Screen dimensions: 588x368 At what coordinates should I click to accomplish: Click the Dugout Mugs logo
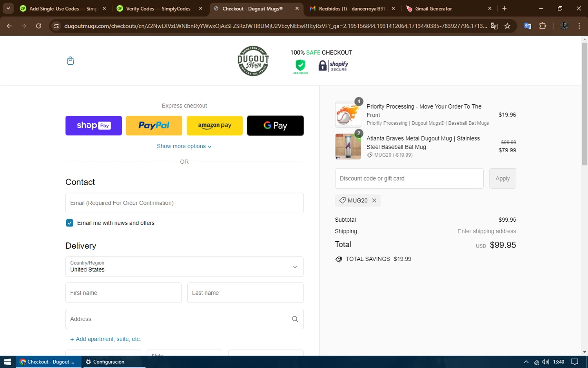click(253, 61)
